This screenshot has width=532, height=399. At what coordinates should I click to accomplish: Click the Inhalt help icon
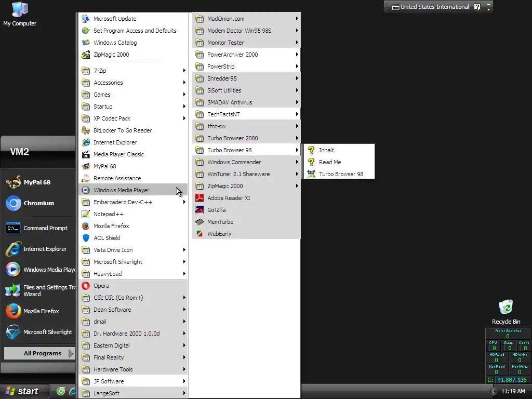[311, 150]
